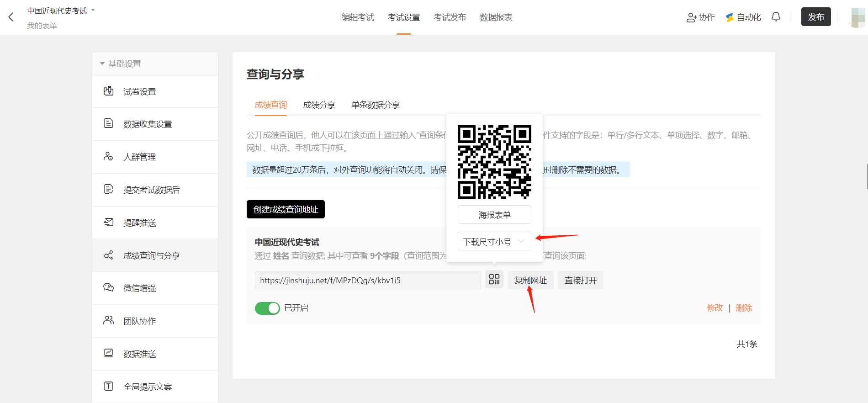Click the 团队协作 team icon
The image size is (868, 403).
pos(108,320)
